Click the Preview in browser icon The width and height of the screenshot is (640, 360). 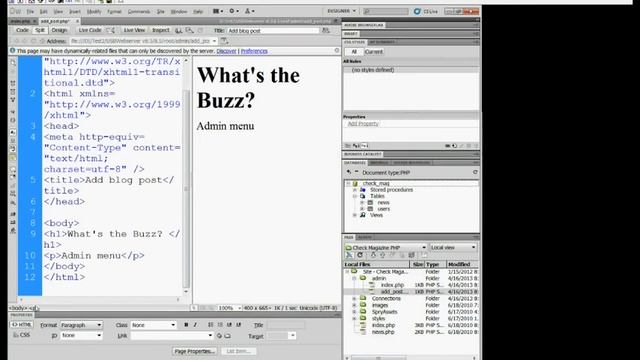point(179,31)
